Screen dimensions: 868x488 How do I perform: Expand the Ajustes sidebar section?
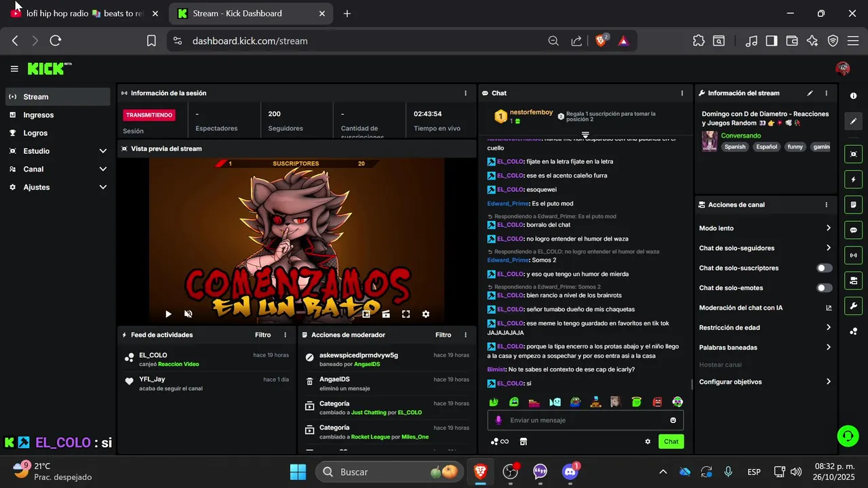tap(58, 187)
